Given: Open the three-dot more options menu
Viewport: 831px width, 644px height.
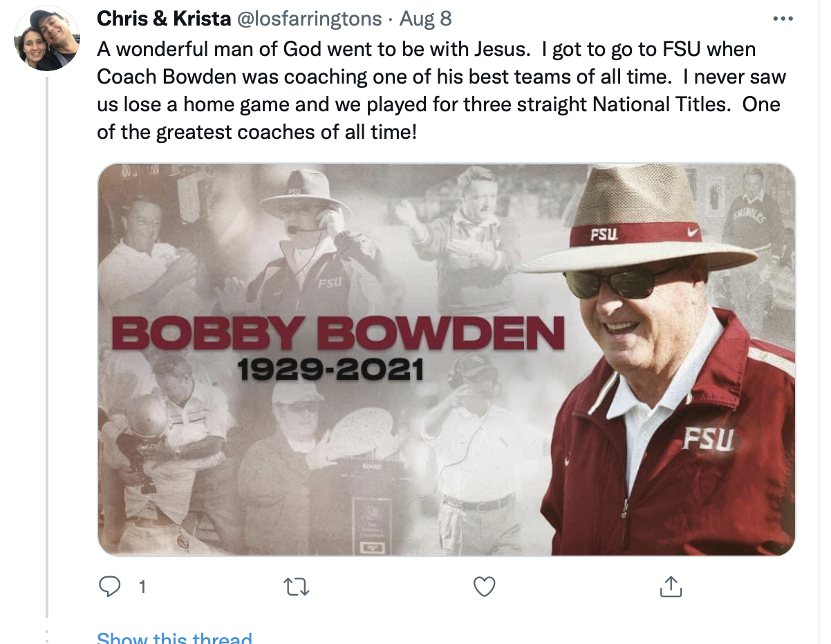Looking at the screenshot, I should click(782, 19).
